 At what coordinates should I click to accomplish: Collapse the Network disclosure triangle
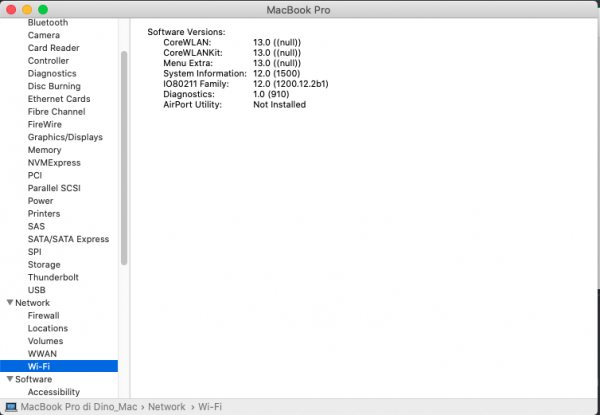click(x=10, y=303)
